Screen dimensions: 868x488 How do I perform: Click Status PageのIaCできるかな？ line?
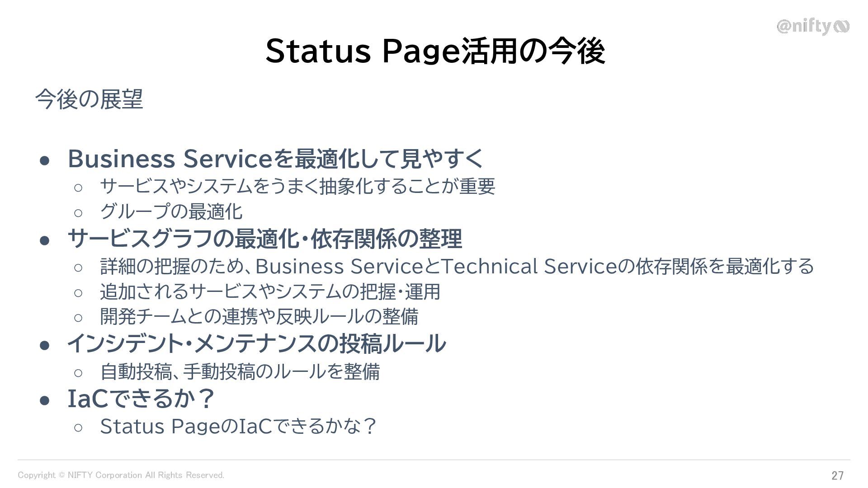(x=238, y=426)
